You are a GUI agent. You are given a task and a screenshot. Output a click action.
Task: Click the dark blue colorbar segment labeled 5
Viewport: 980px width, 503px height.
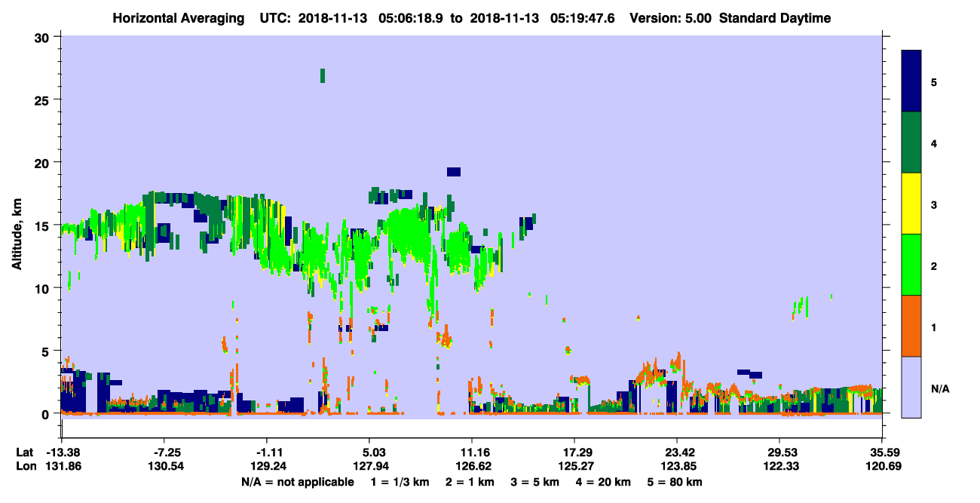912,81
